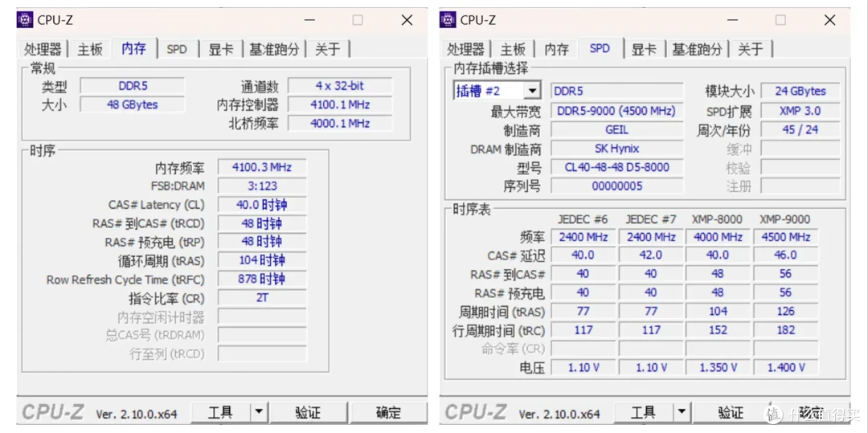Viewport: 868px width, 433px height.
Task: Select SPD tab in right CPU-Z window
Action: coord(600,48)
